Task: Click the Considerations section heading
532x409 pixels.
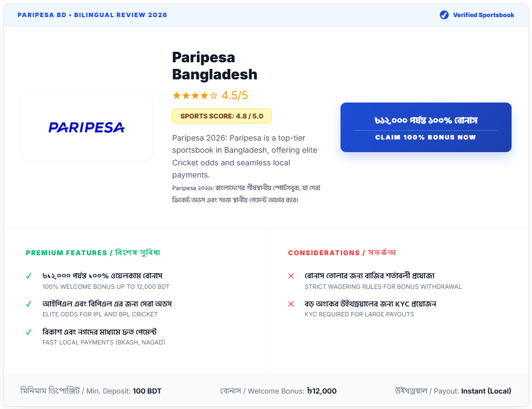Action: (x=342, y=253)
